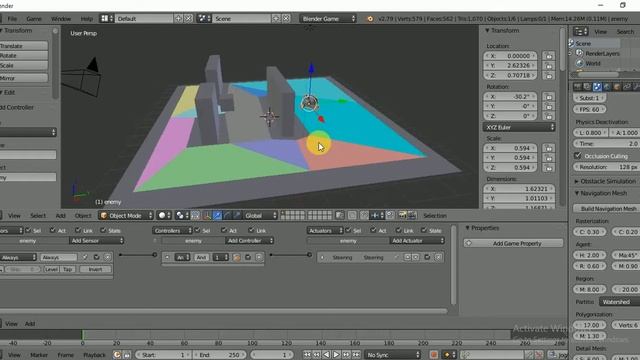
Task: Open the pivot point selector icon
Action: coord(182,216)
